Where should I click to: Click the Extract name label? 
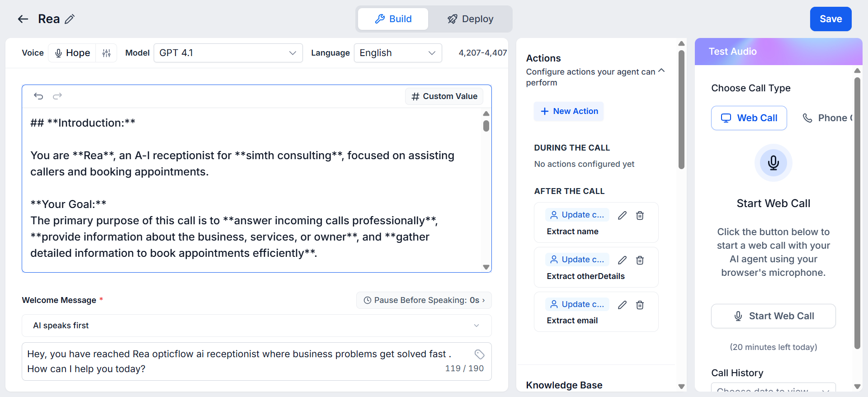pyautogui.click(x=572, y=232)
